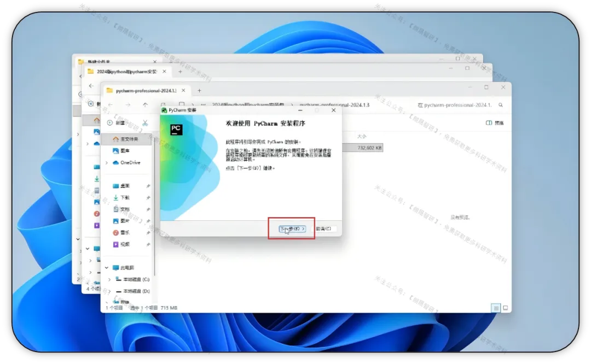Go back in the middle Explorer window
591x364 pixels.
(91, 86)
